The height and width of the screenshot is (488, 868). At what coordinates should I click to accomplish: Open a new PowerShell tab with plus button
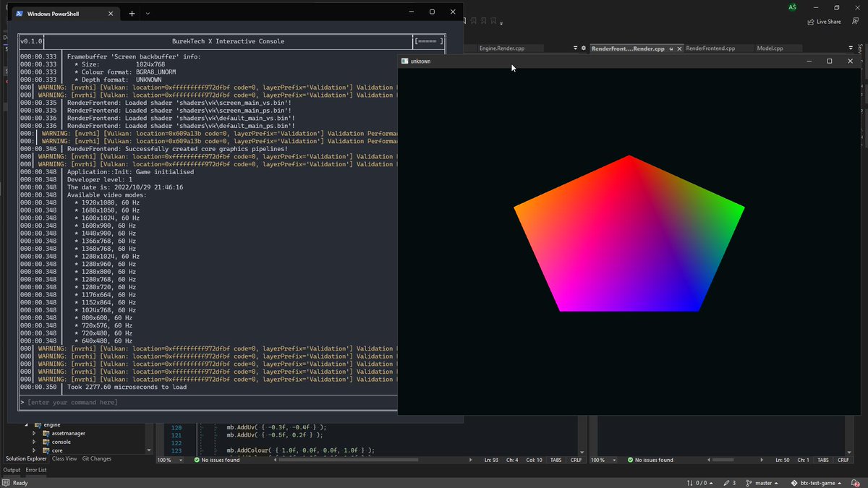pyautogui.click(x=132, y=13)
